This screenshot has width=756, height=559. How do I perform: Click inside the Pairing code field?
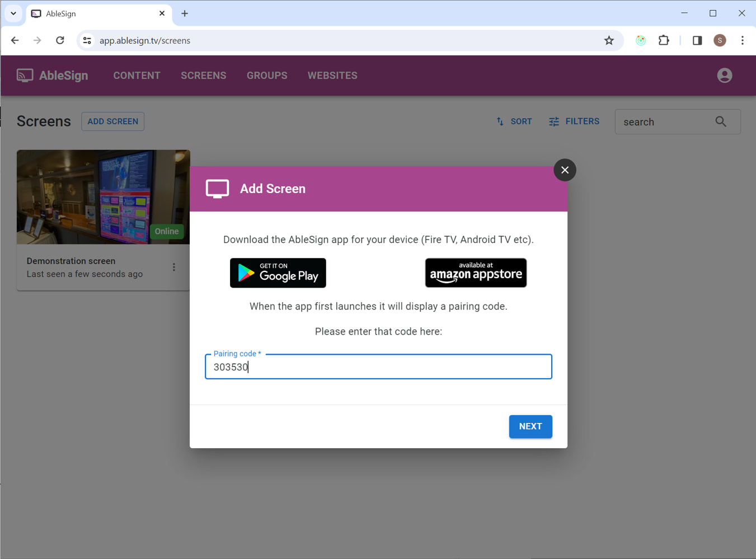(378, 367)
